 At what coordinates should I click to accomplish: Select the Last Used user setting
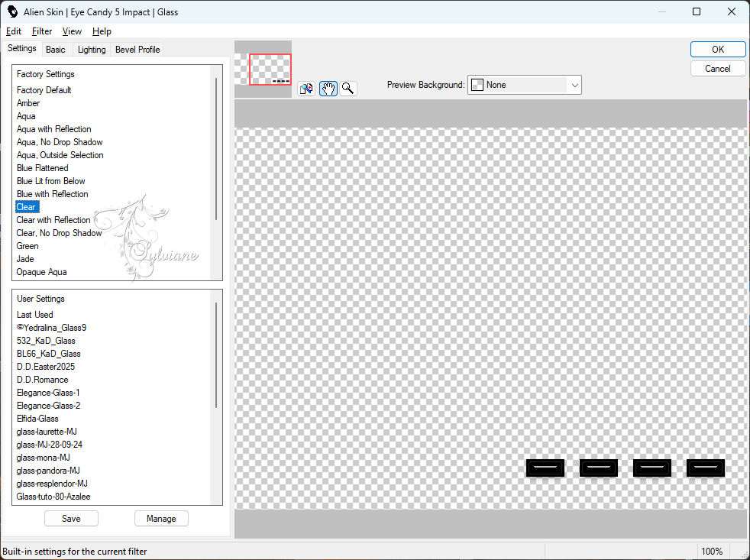pyautogui.click(x=34, y=315)
